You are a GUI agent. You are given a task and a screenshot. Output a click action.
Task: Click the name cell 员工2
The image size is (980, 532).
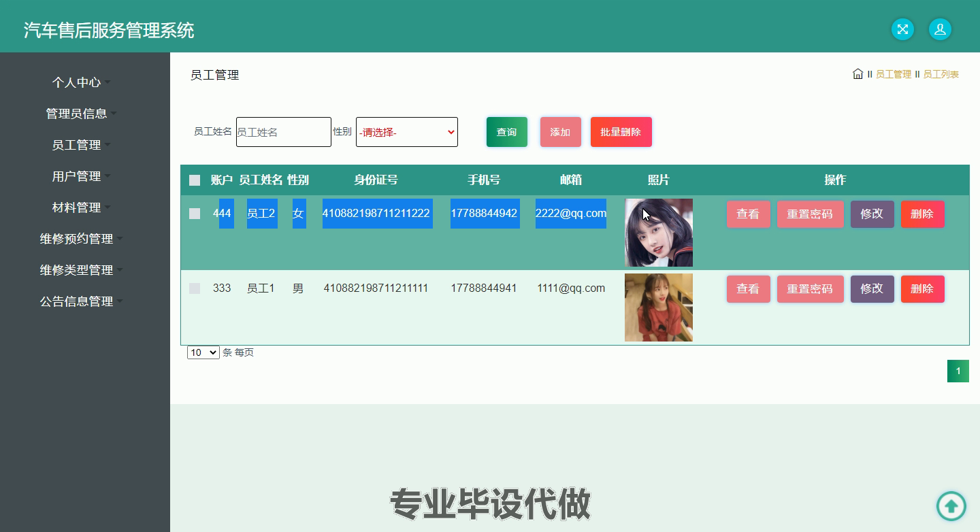tap(261, 214)
